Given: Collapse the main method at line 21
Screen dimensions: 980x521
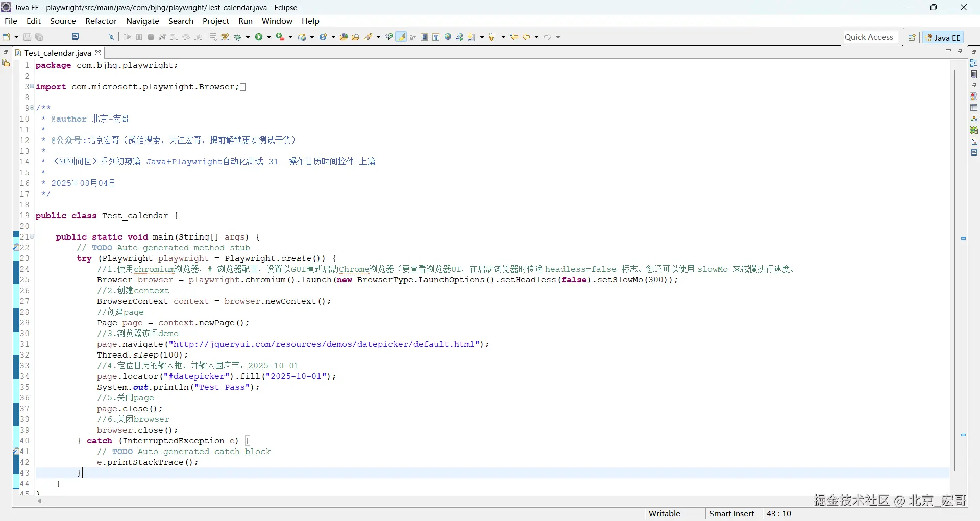Looking at the screenshot, I should tap(32, 236).
